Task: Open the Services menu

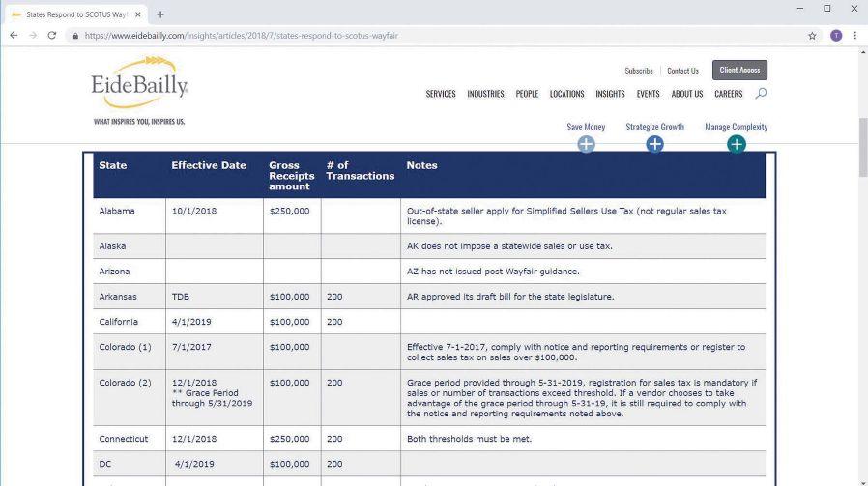Action: coord(441,94)
